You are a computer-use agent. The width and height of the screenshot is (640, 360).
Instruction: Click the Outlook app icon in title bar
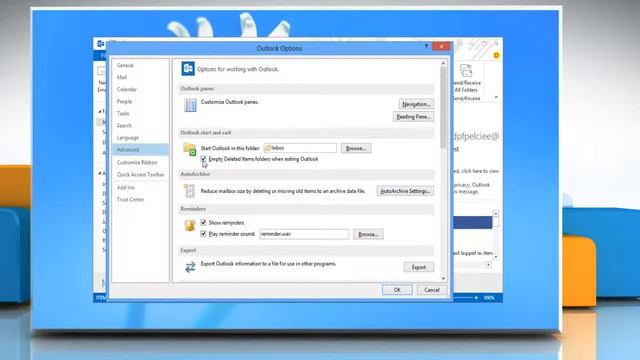pyautogui.click(x=100, y=44)
